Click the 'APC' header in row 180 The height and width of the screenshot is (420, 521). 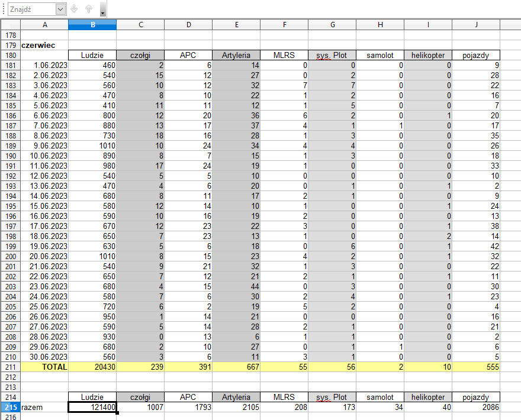pos(188,55)
